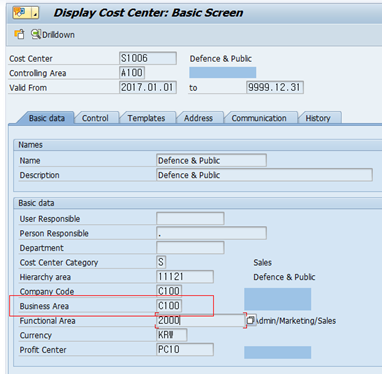This screenshot has width=382, height=374.
Task: Switch to the Control tab
Action: tap(95, 118)
